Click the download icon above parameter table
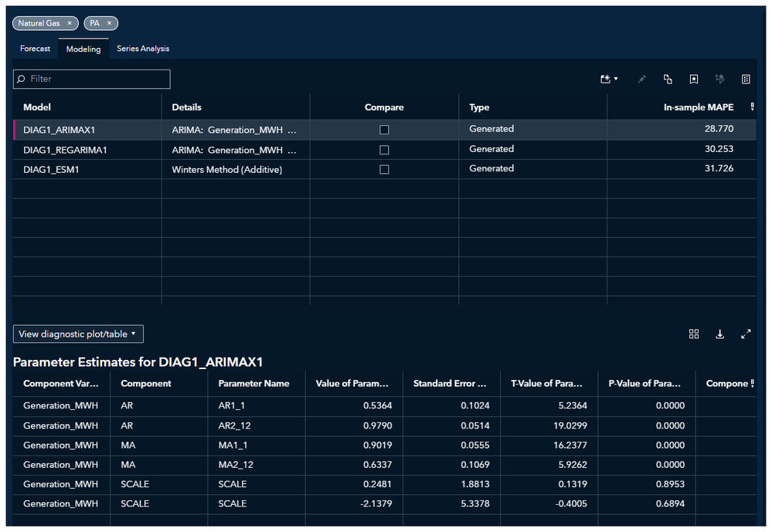 click(x=719, y=334)
